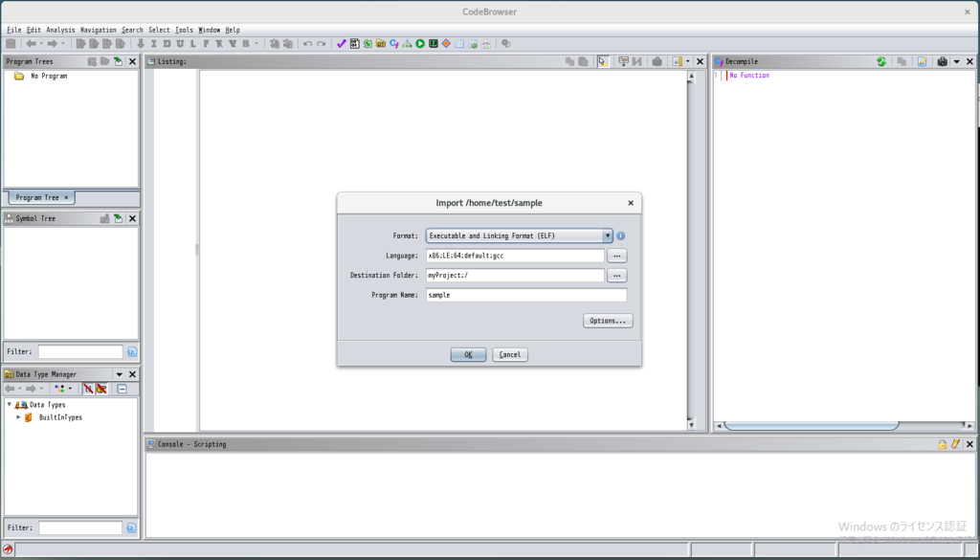Open the Data Type Manager menu arrow

tap(119, 374)
